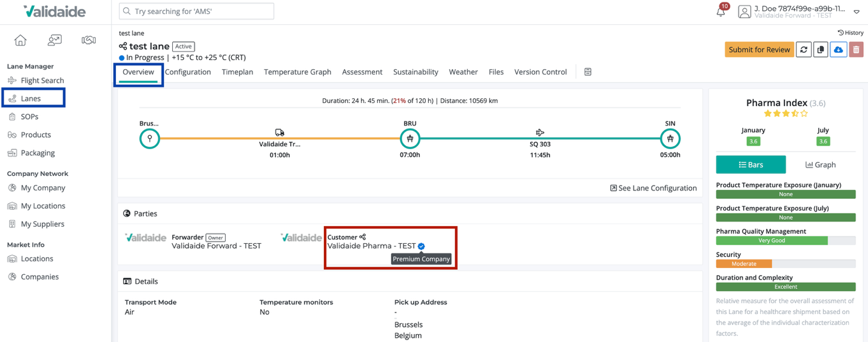Click See Lane Configuration link
Screen dimensions: 868x342
[x=653, y=188]
